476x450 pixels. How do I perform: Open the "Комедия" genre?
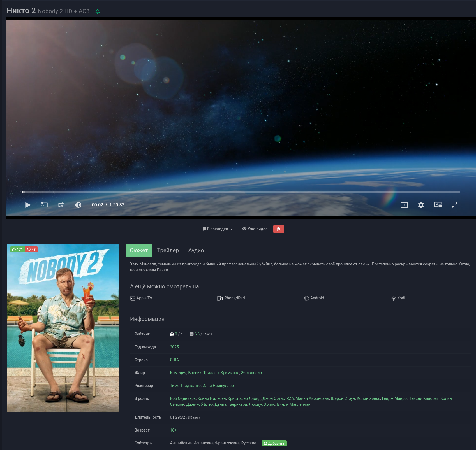tap(178, 373)
